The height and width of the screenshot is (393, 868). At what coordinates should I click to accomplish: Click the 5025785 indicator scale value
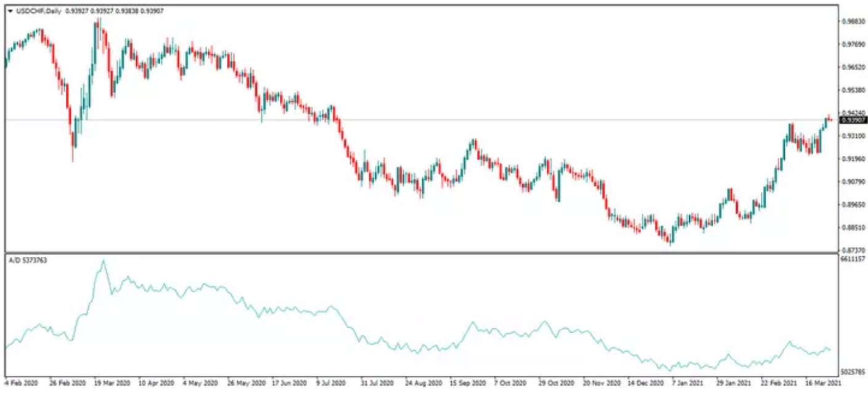tap(853, 373)
